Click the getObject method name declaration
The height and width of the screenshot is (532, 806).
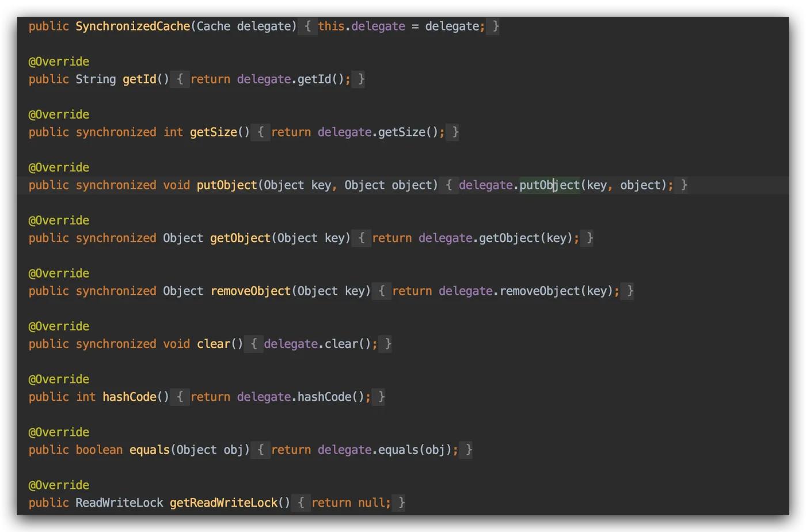(240, 238)
